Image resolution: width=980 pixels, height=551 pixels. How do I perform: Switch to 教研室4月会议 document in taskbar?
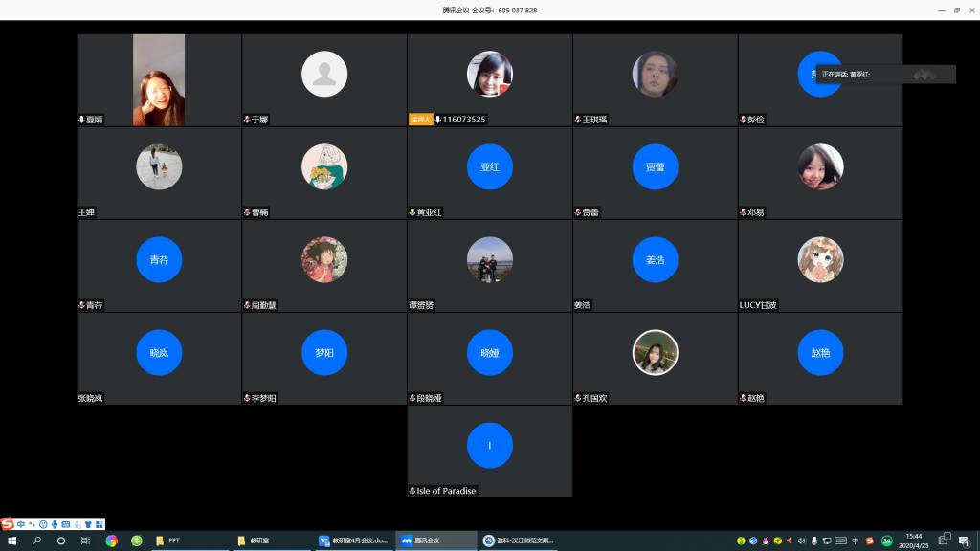(x=354, y=540)
